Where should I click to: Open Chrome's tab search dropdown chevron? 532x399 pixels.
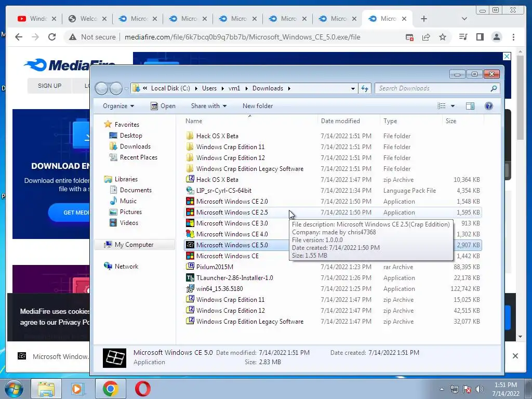point(464,19)
